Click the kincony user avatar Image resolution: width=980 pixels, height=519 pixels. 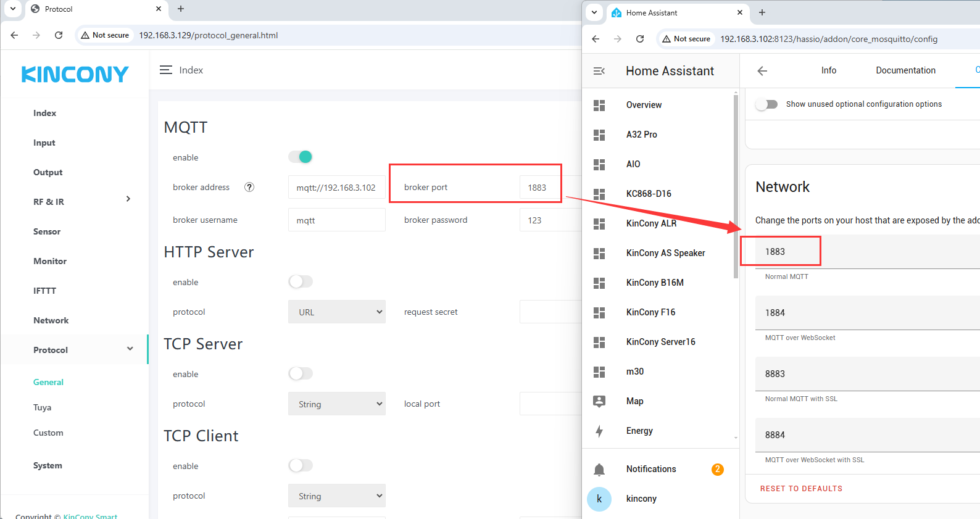599,499
